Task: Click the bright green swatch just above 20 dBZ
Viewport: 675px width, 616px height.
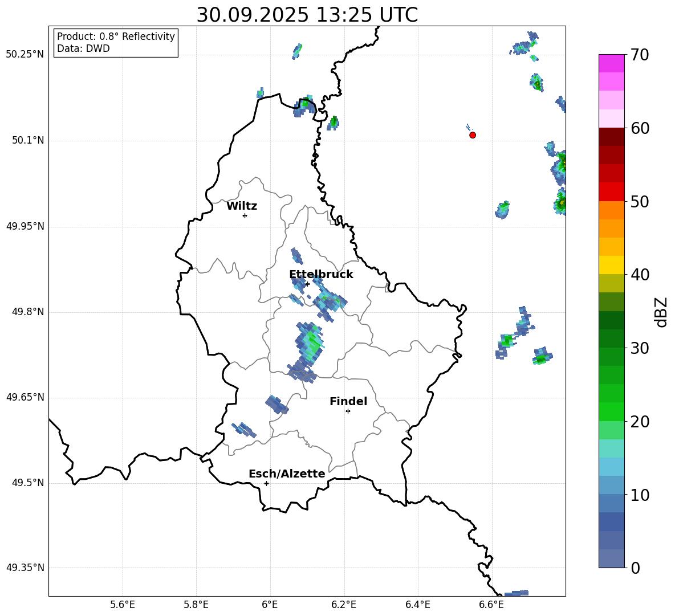Action: click(x=611, y=411)
